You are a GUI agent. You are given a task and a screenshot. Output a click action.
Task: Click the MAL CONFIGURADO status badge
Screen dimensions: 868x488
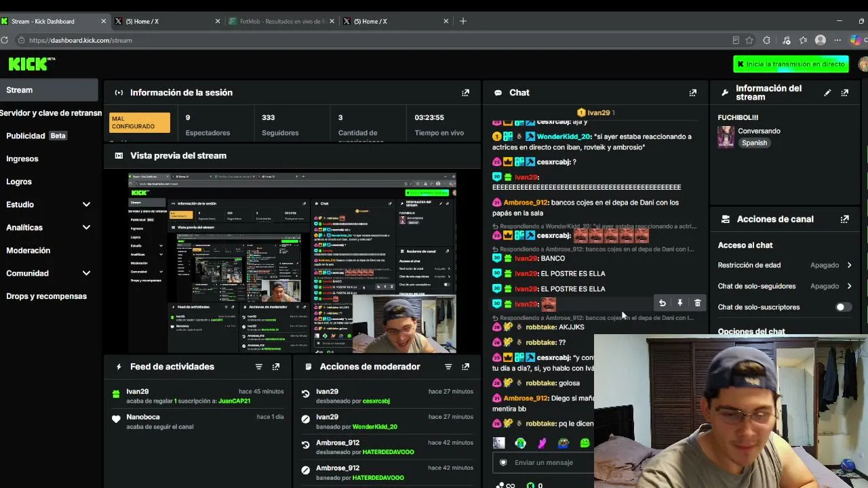(x=140, y=123)
